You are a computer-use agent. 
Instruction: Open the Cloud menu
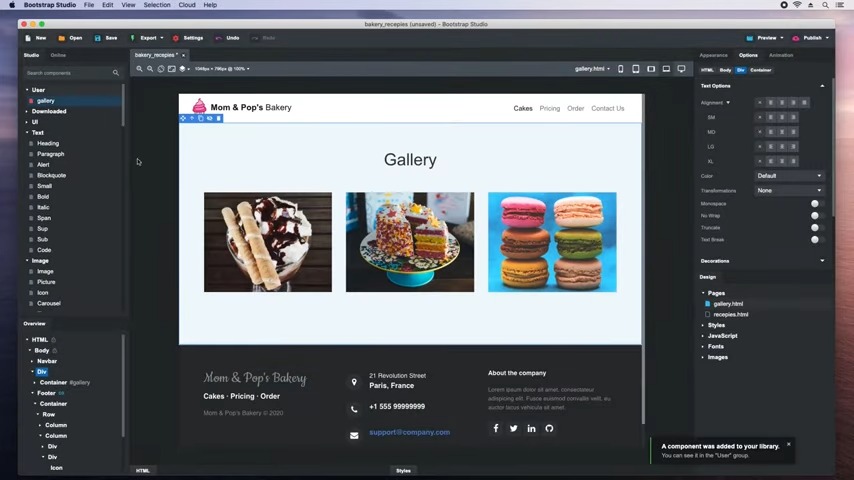(x=187, y=5)
